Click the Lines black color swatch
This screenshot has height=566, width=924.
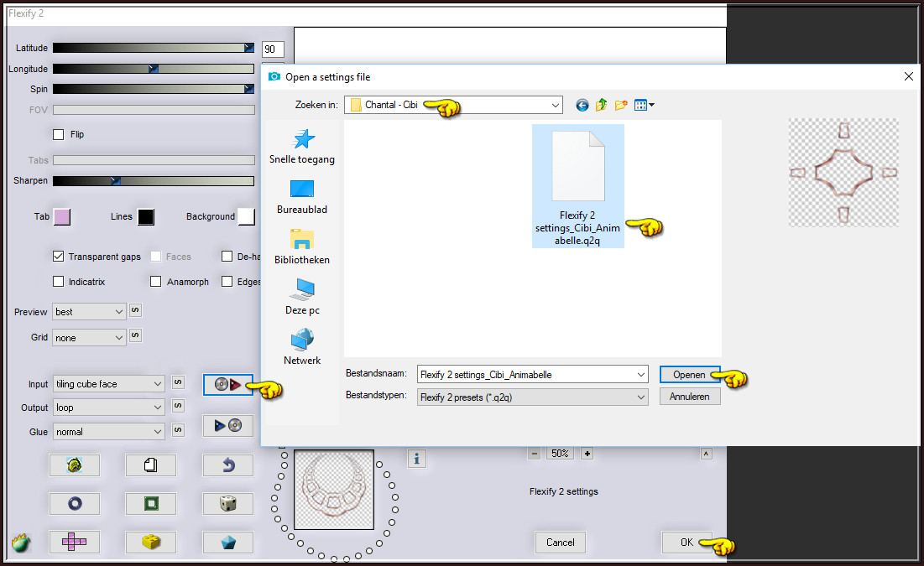coord(146,216)
